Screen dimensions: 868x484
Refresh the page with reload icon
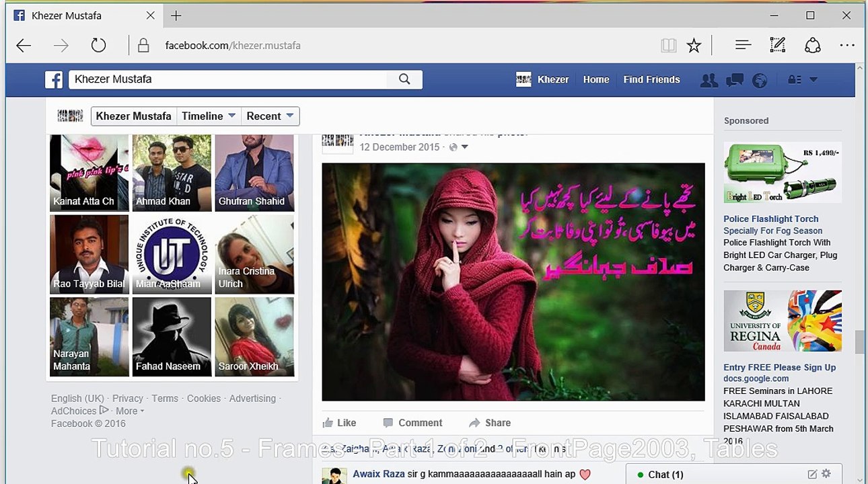click(99, 46)
